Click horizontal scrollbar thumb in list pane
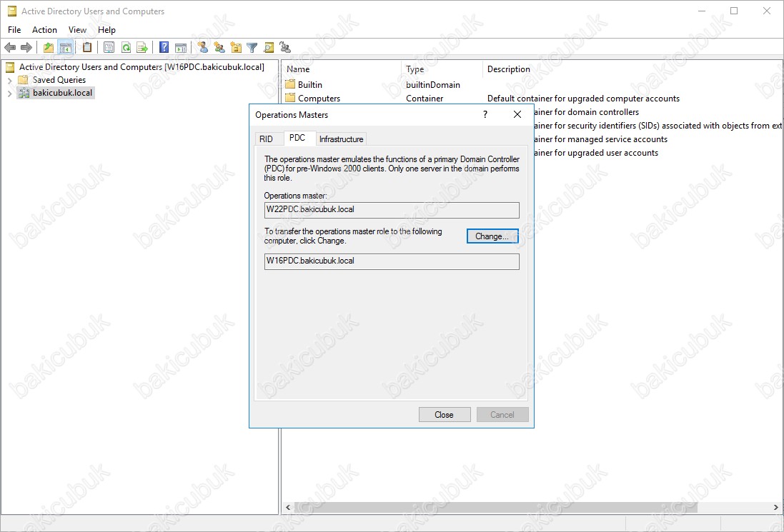 tap(495, 507)
